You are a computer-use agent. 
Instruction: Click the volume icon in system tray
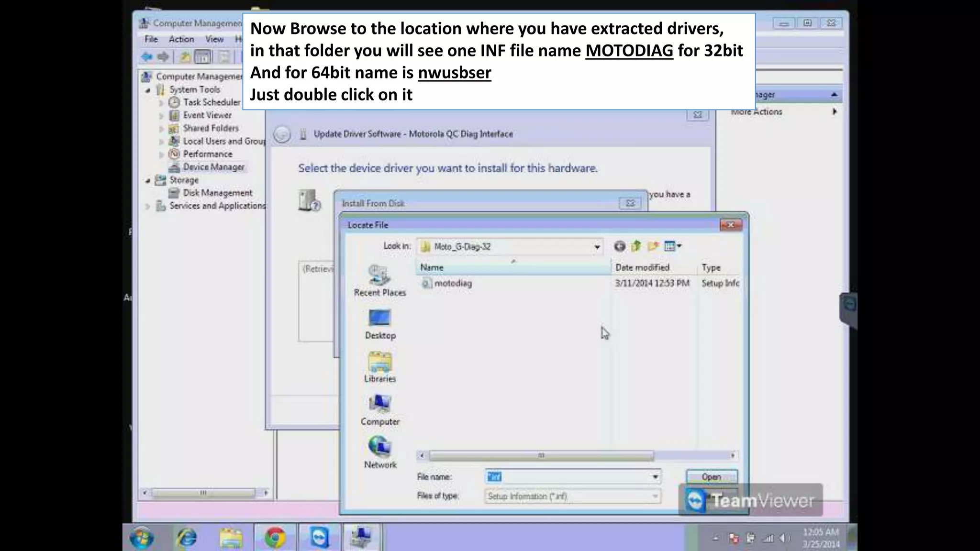point(784,538)
